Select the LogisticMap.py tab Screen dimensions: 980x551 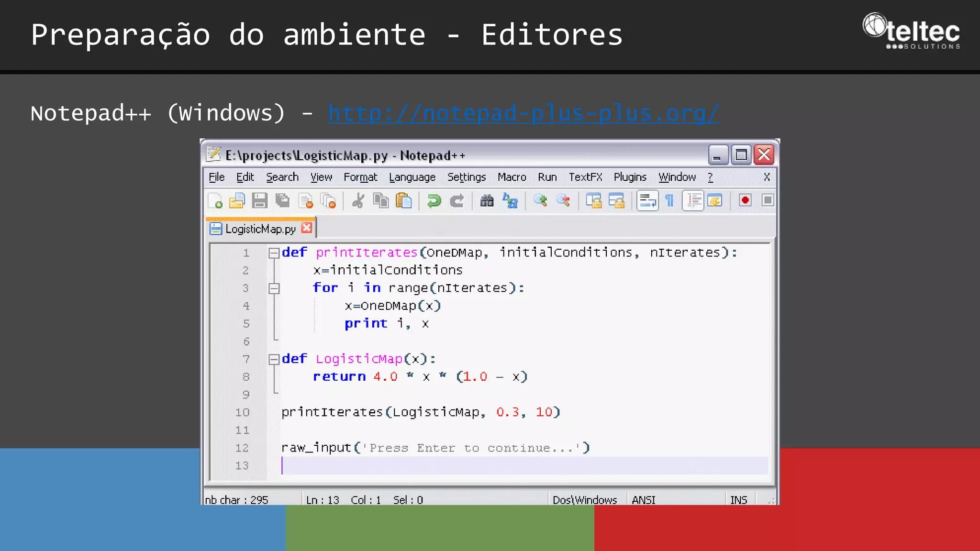pos(260,229)
